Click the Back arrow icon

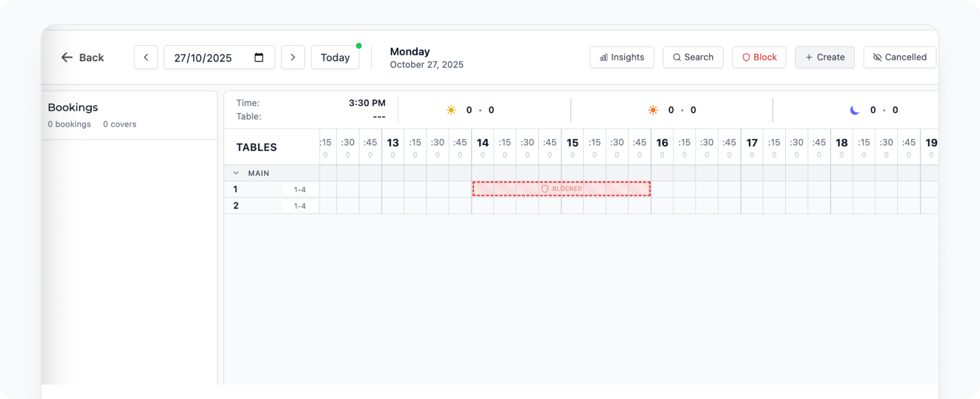coord(67,58)
